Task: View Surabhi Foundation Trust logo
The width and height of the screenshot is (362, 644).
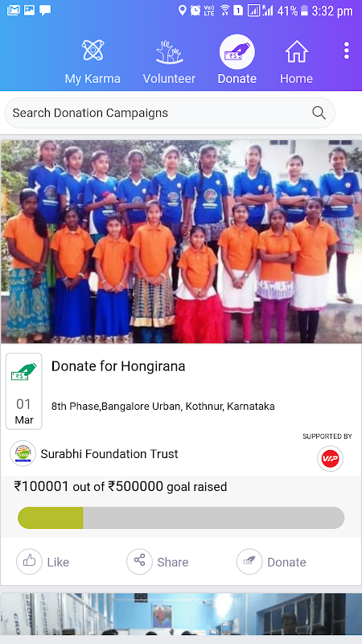Action: point(23,453)
